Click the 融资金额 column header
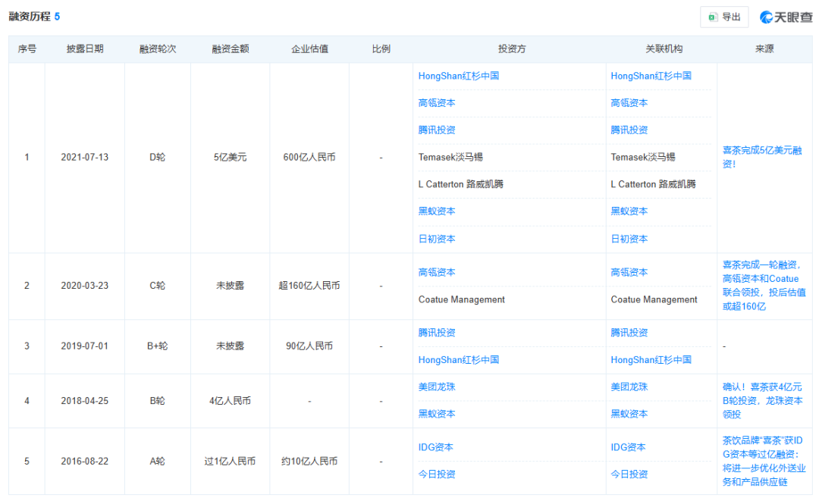The height and width of the screenshot is (504, 819). pos(230,49)
